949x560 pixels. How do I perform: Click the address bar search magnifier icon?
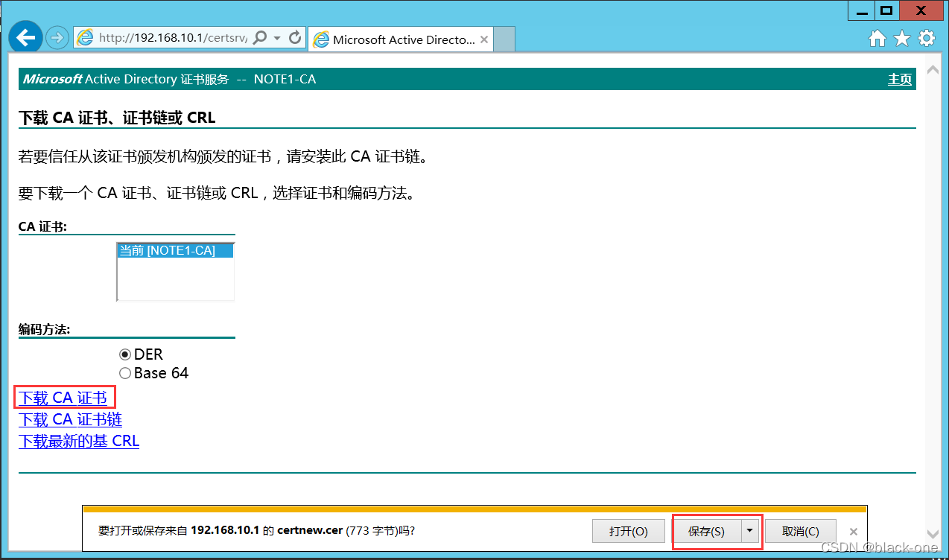click(260, 37)
